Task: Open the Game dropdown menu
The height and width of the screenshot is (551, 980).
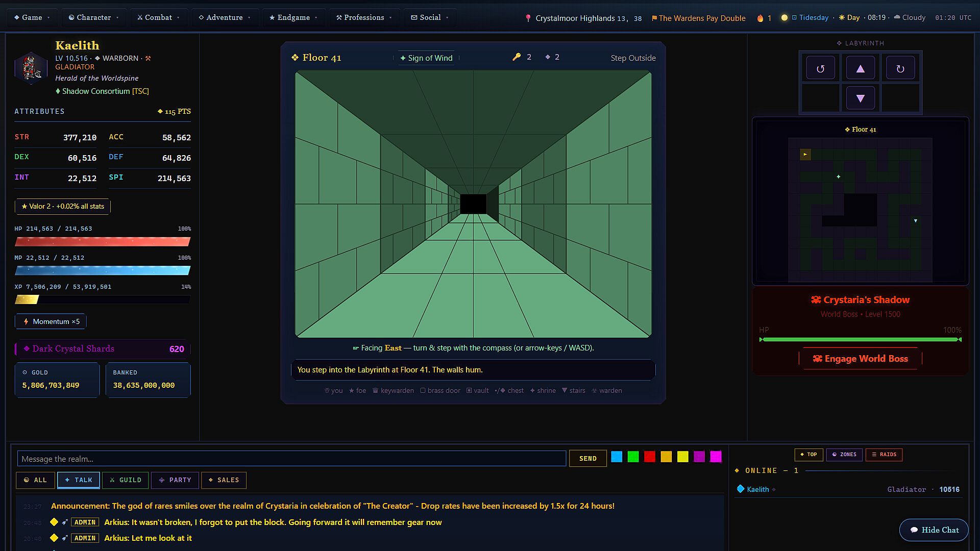Action: click(x=32, y=17)
